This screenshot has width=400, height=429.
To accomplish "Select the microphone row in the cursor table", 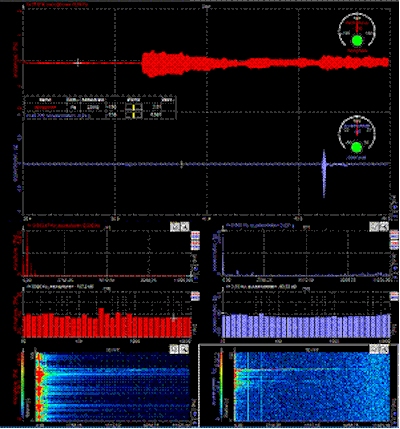I will coord(100,107).
